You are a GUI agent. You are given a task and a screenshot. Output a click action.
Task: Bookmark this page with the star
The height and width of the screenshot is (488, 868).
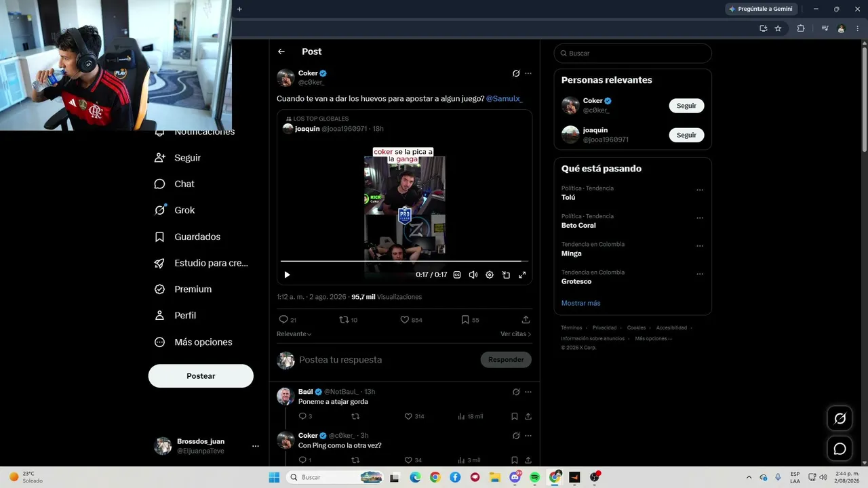(x=778, y=28)
